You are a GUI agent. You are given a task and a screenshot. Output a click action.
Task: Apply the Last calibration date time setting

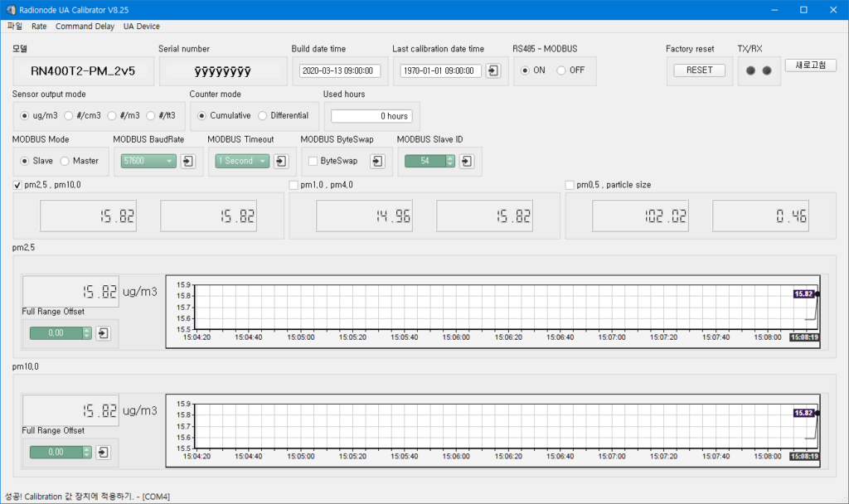coord(492,71)
